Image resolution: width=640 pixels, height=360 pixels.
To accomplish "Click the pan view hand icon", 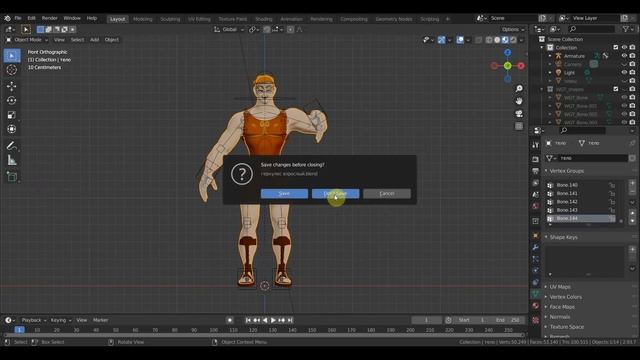I will coord(519,101).
